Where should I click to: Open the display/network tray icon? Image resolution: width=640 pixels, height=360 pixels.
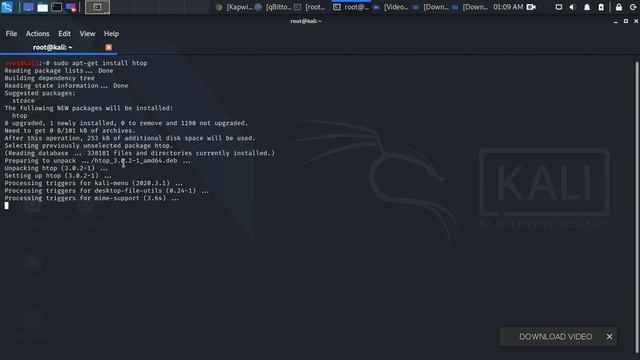[559, 7]
